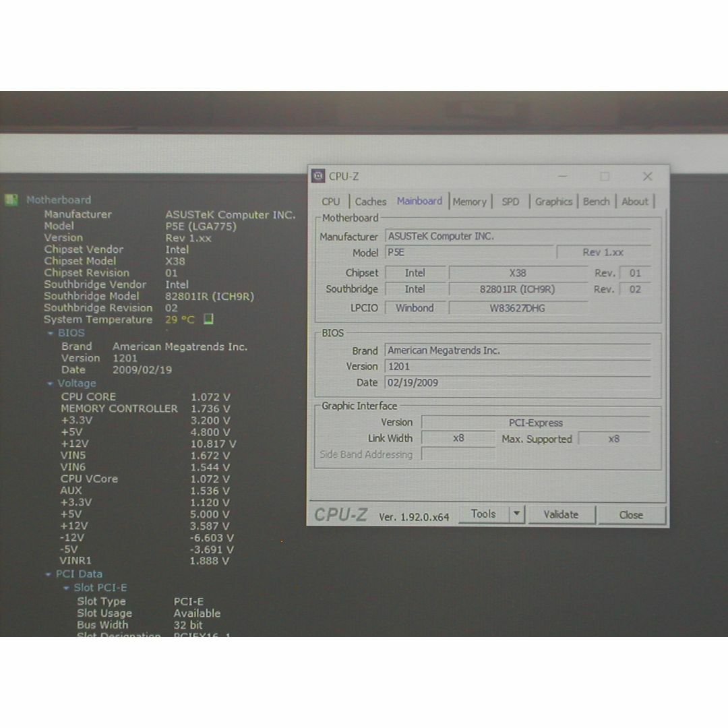Click the 82801IR (ICH9R) southbridge field
The height and width of the screenshot is (728, 728).
click(518, 289)
